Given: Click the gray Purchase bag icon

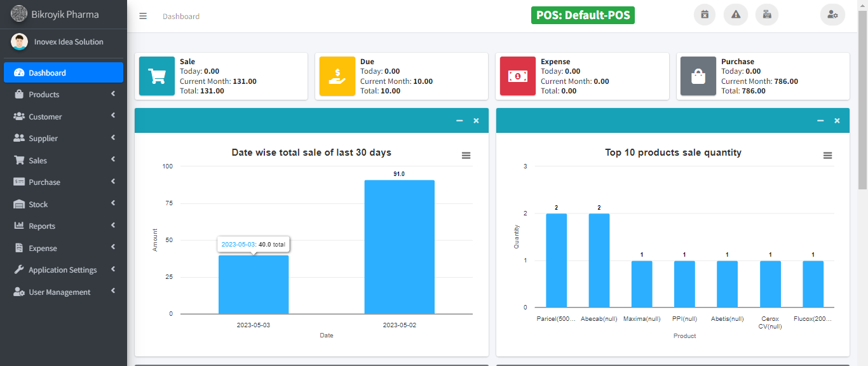Looking at the screenshot, I should click(x=698, y=76).
